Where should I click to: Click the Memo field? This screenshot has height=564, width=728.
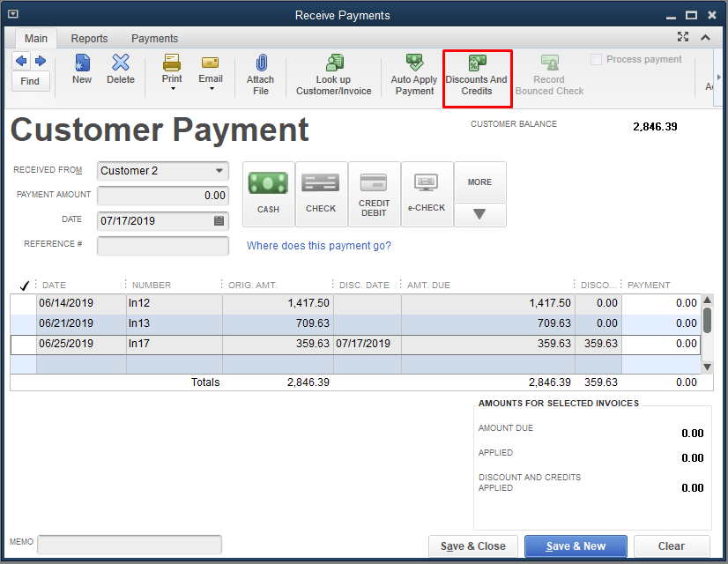[x=130, y=545]
